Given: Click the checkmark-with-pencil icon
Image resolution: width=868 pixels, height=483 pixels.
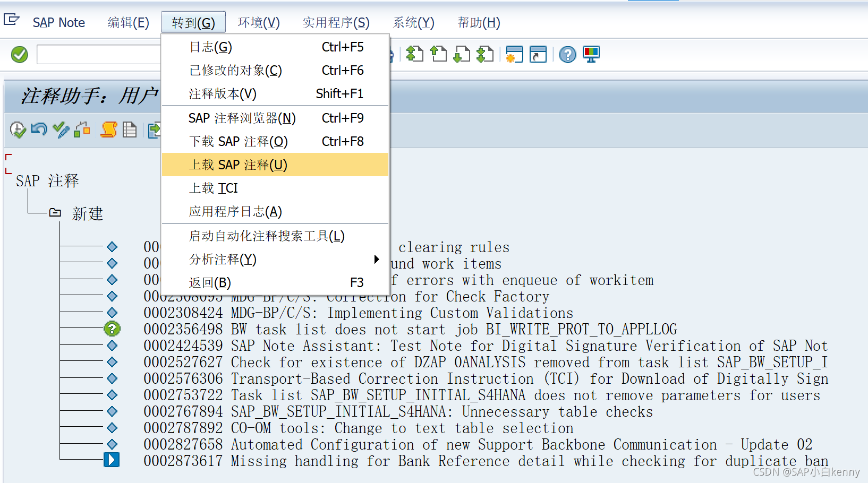Looking at the screenshot, I should [x=61, y=130].
